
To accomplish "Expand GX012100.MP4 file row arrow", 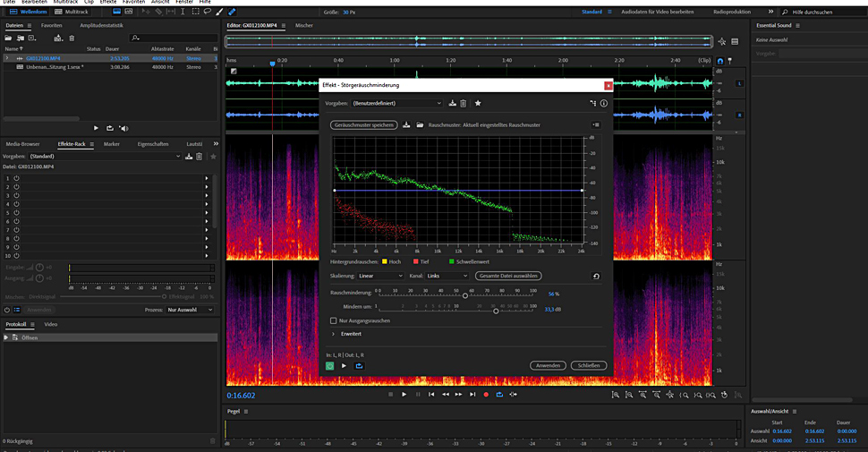I will (x=7, y=58).
